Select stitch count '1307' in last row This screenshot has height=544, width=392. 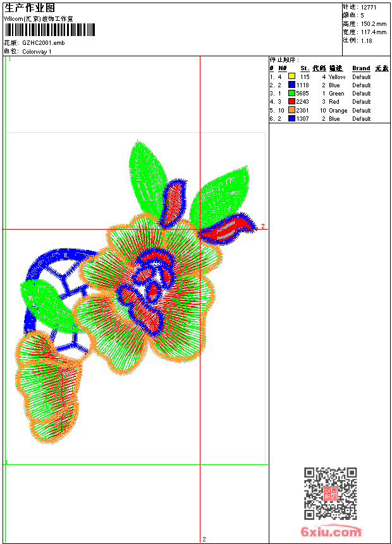(302, 119)
